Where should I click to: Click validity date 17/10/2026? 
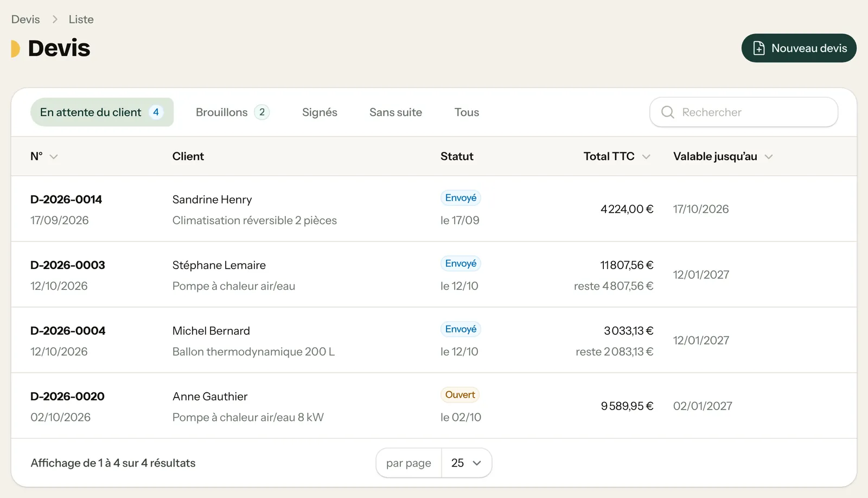pos(701,209)
